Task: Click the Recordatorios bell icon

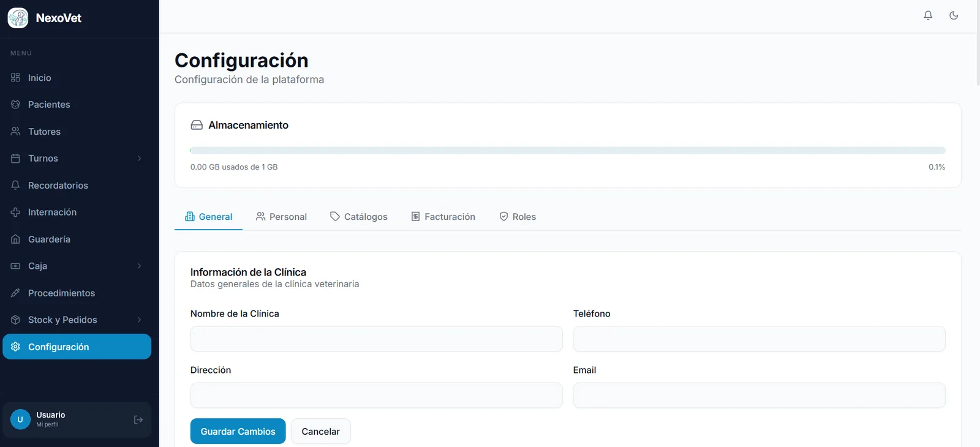Action: (15, 186)
